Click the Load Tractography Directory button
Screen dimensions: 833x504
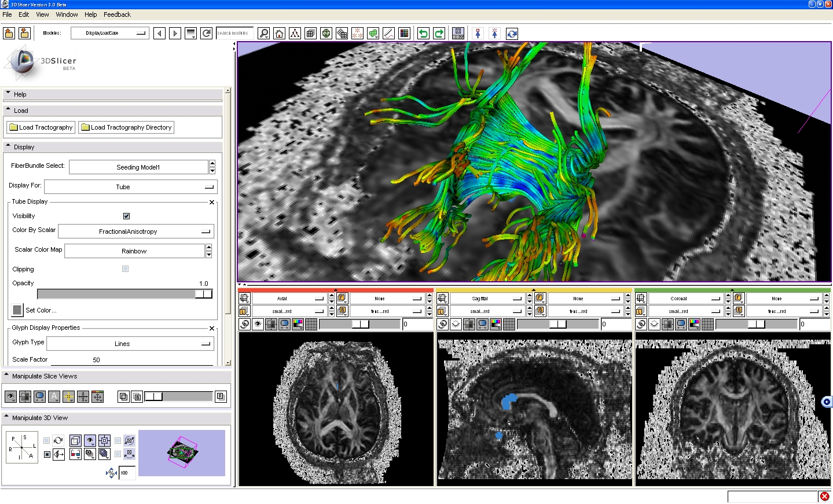126,127
